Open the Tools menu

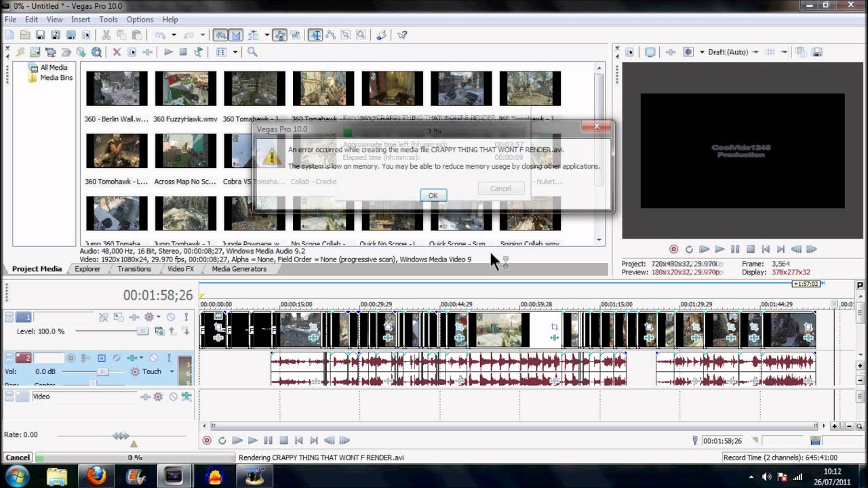point(108,20)
